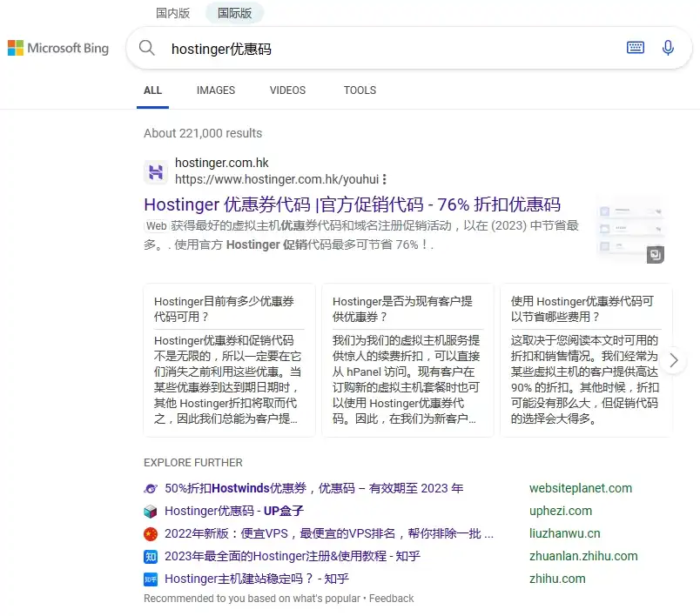The height and width of the screenshot is (616, 700).
Task: Click into the search box with hostinger优惠码
Action: pos(383,49)
